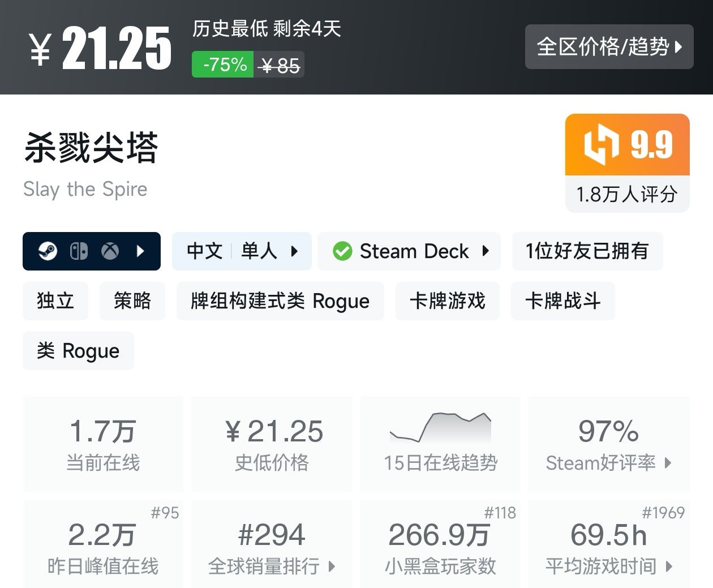Toggle the 牌组构建式类 Rogue tag
Screen dimensions: 713x588
[280, 301]
